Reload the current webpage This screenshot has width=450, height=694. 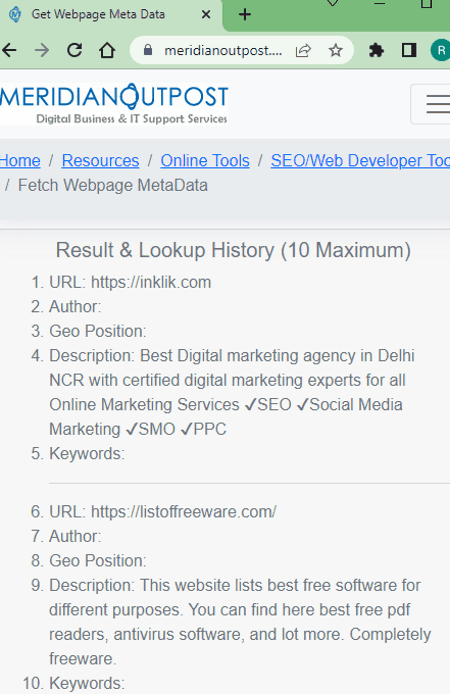point(74,50)
